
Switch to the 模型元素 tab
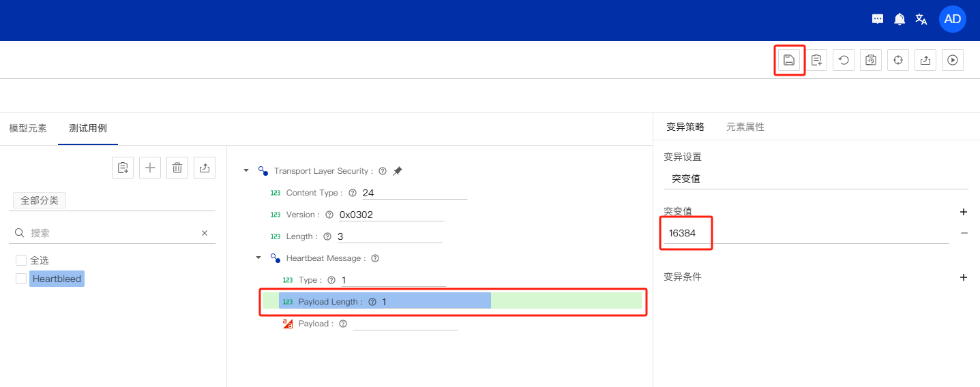tap(28, 128)
